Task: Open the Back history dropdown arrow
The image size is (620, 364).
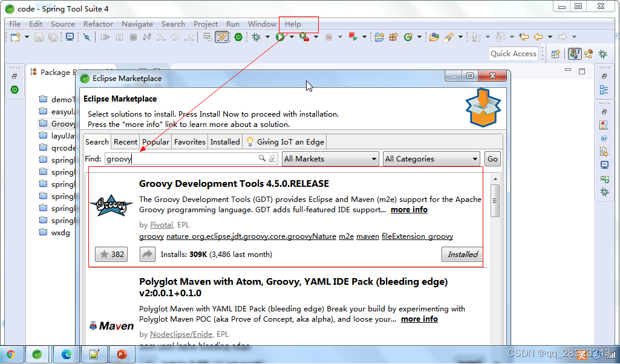Action: click(x=550, y=37)
